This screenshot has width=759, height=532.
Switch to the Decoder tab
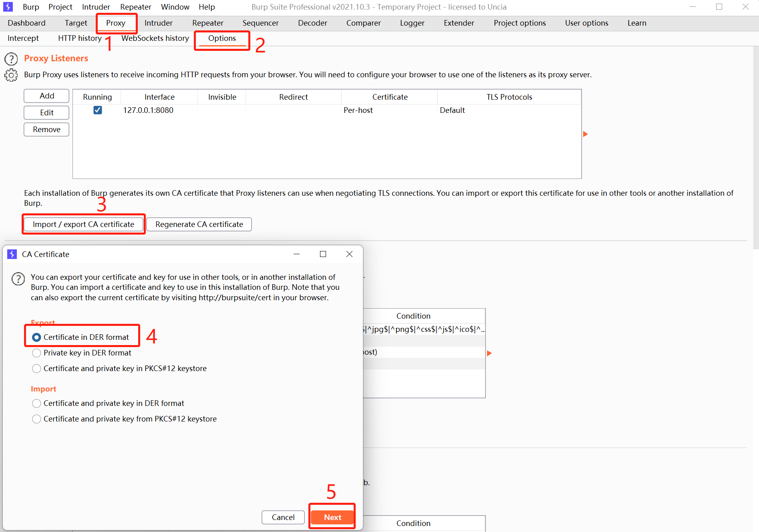coord(313,23)
